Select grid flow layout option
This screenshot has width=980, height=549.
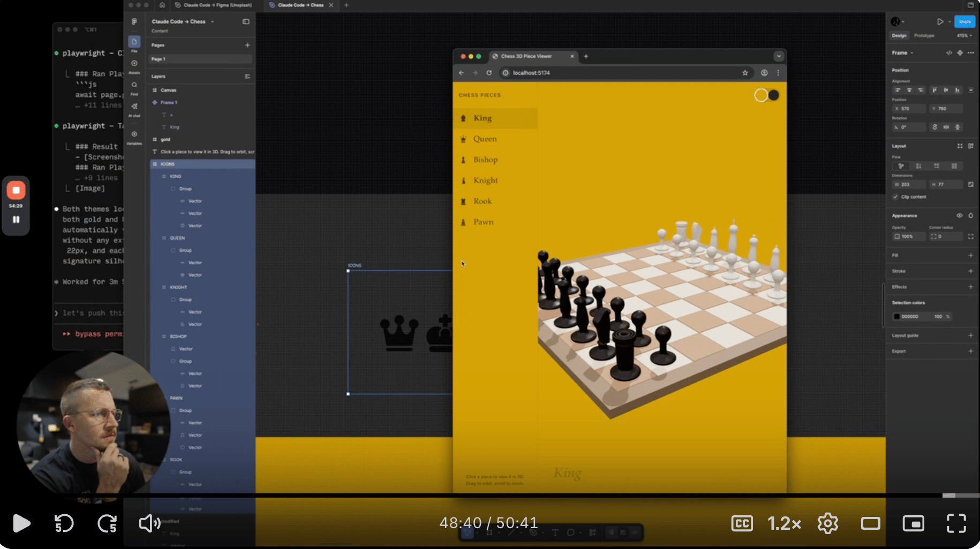[x=954, y=166]
